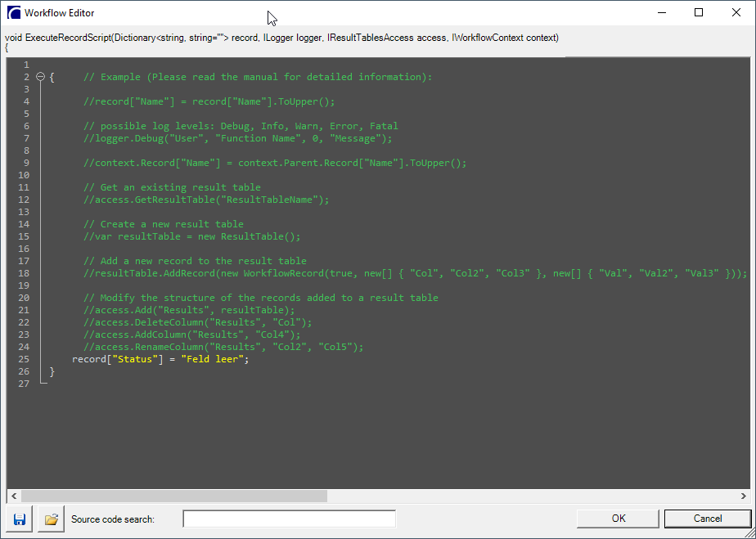Click the "possible log levels" comment
The width and height of the screenshot is (756, 539).
pos(241,126)
